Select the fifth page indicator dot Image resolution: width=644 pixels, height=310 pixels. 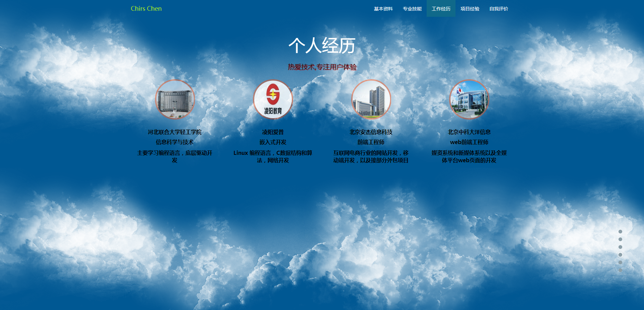620,263
